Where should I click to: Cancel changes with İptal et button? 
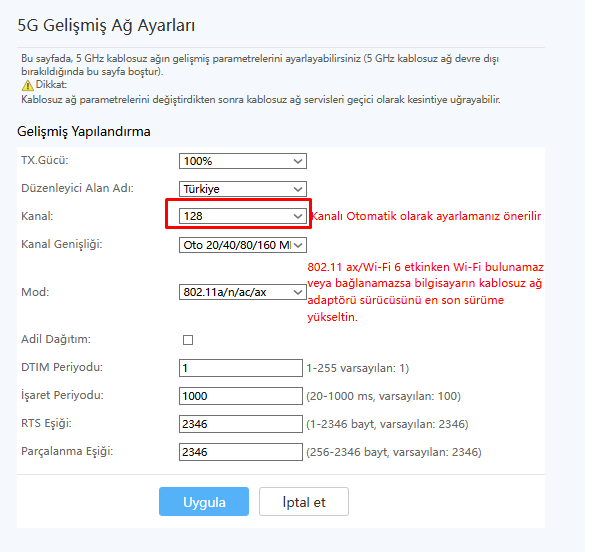point(304,502)
